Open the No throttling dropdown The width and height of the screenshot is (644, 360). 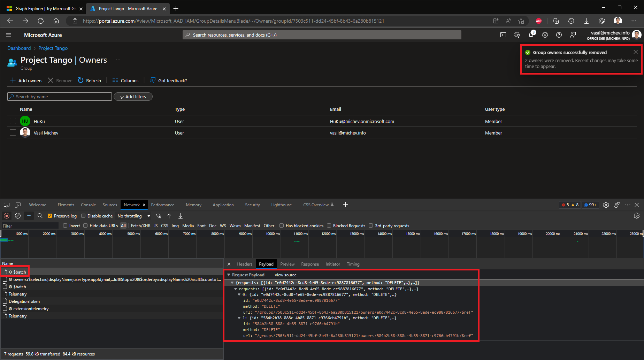coord(134,216)
